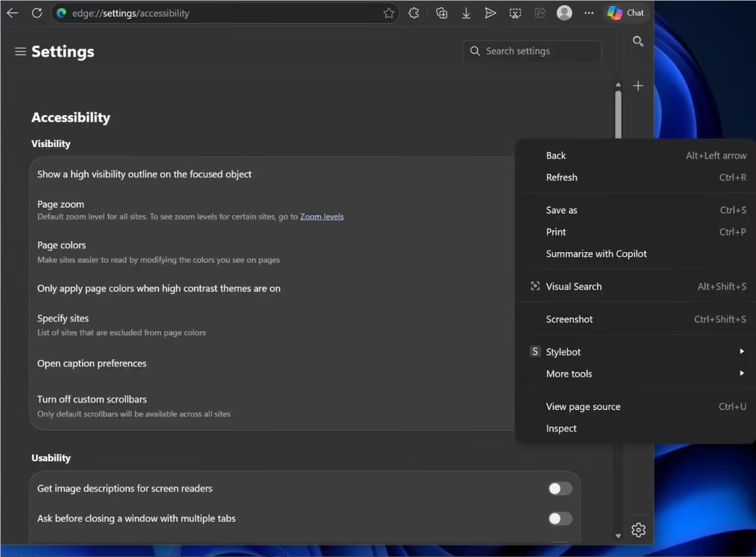This screenshot has height=557, width=756.
Task: Select Screenshot from the context menu
Action: [x=570, y=319]
